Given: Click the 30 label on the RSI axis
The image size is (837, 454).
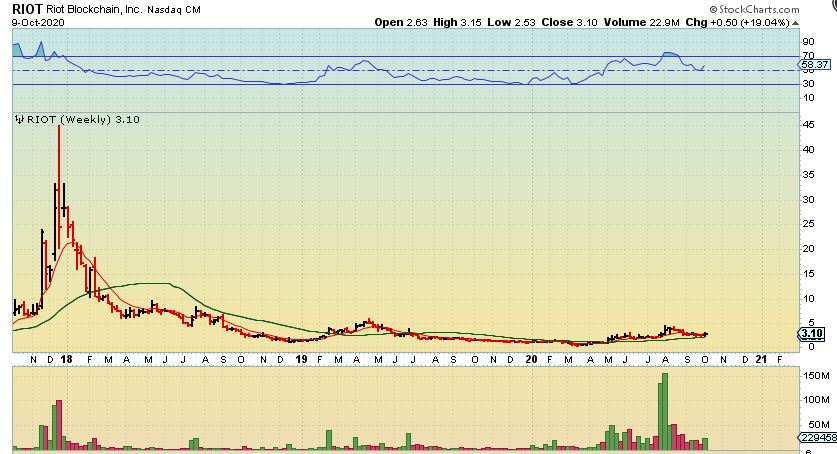Looking at the screenshot, I should pos(808,84).
